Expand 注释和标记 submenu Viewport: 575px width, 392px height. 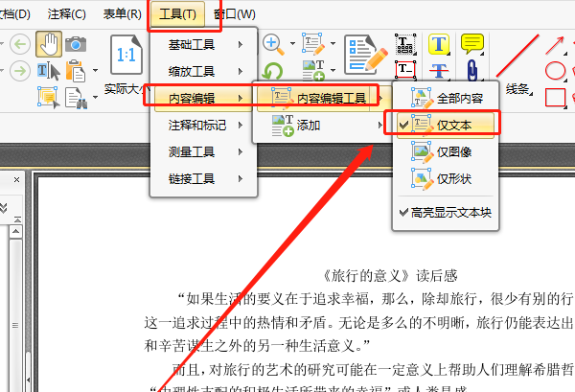(203, 126)
